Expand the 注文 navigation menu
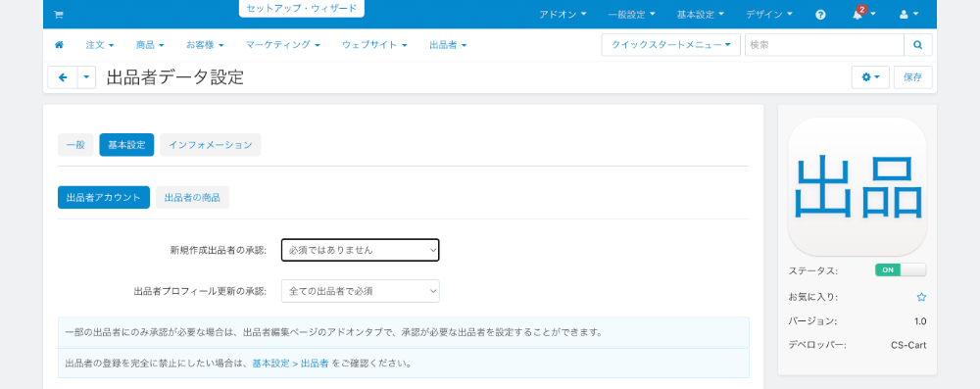980x389 pixels. pyautogui.click(x=100, y=45)
